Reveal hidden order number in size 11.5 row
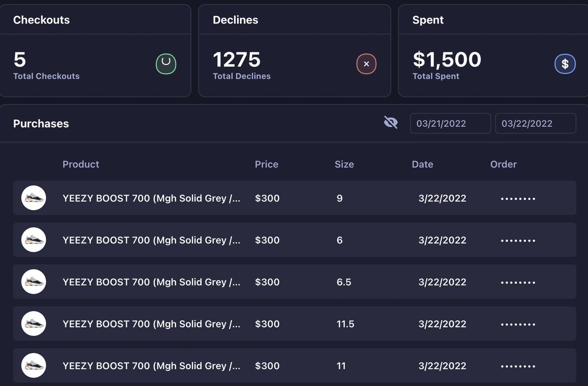Image resolution: width=588 pixels, height=386 pixels. [518, 325]
